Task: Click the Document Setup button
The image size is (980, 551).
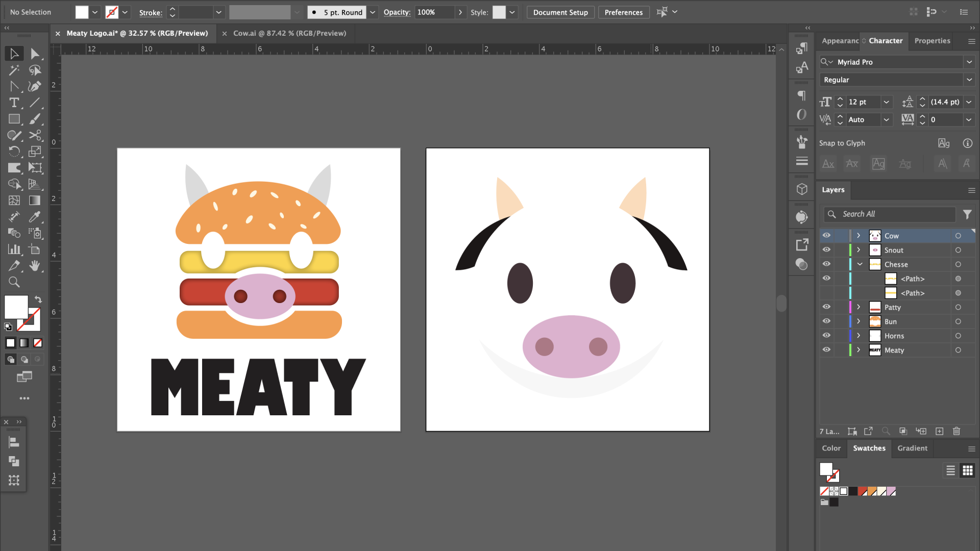Action: pos(560,12)
